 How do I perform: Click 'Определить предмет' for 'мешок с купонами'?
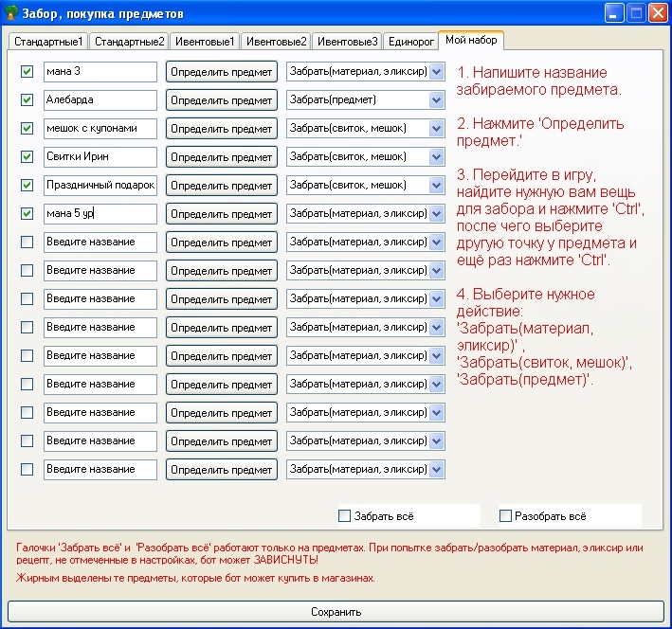click(x=222, y=129)
